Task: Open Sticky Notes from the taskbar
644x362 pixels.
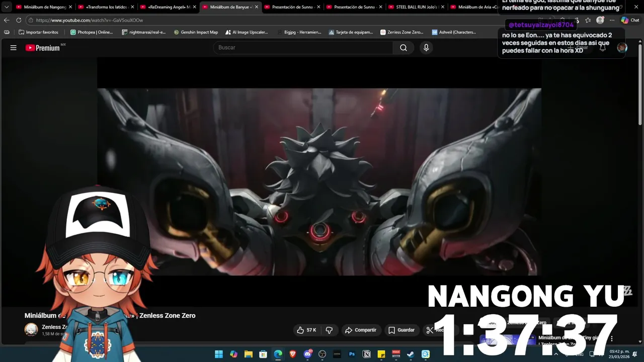Action: click(381, 354)
